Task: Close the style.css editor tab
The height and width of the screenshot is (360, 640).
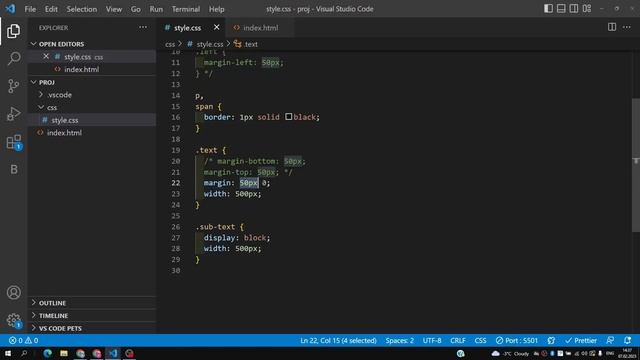Action: click(x=216, y=27)
